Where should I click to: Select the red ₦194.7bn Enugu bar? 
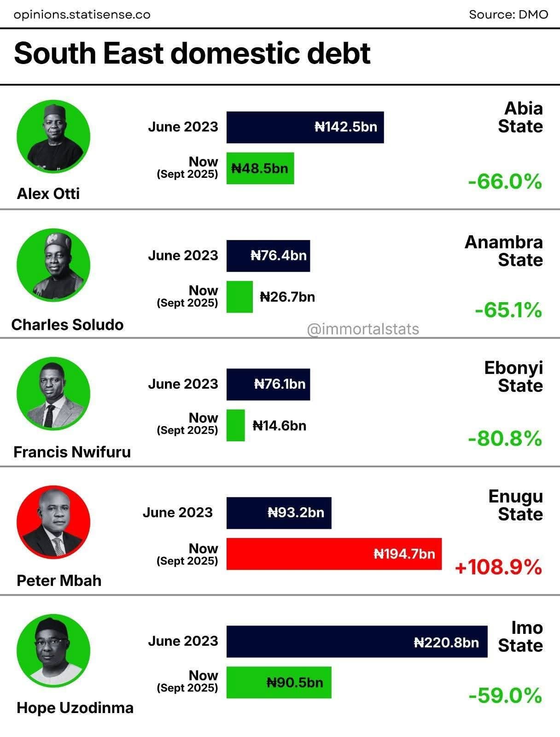click(334, 554)
